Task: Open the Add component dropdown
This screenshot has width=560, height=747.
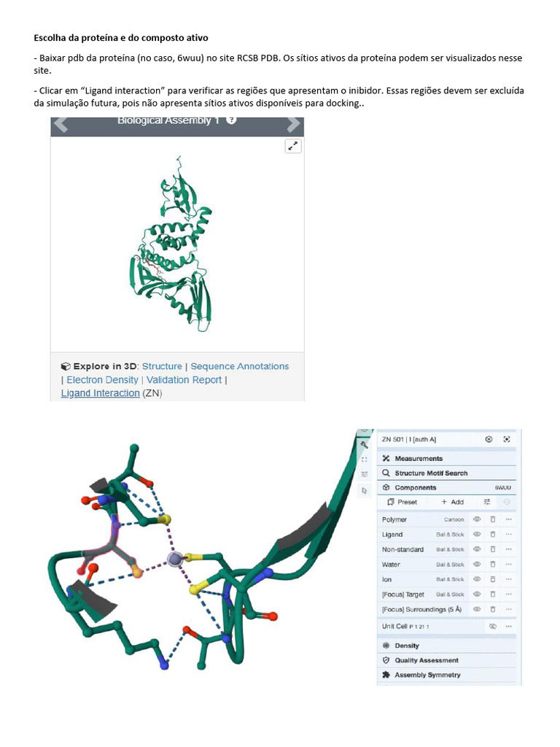Action: (x=452, y=502)
